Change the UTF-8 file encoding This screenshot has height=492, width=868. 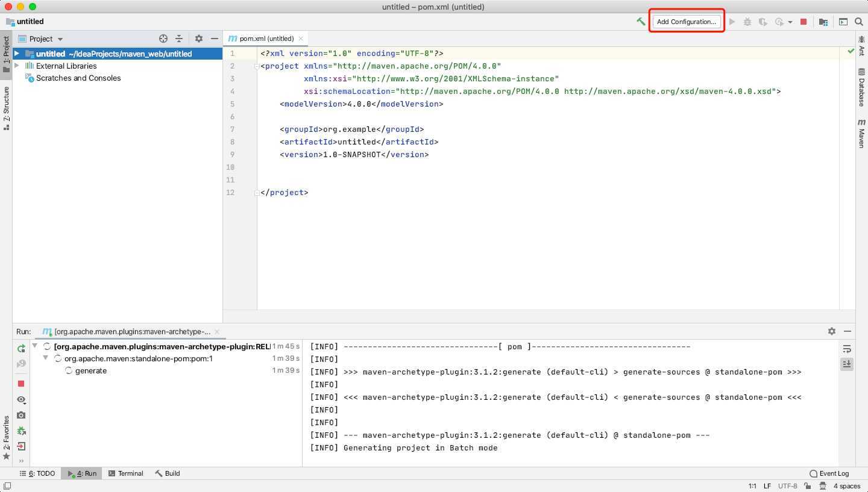pyautogui.click(x=787, y=486)
